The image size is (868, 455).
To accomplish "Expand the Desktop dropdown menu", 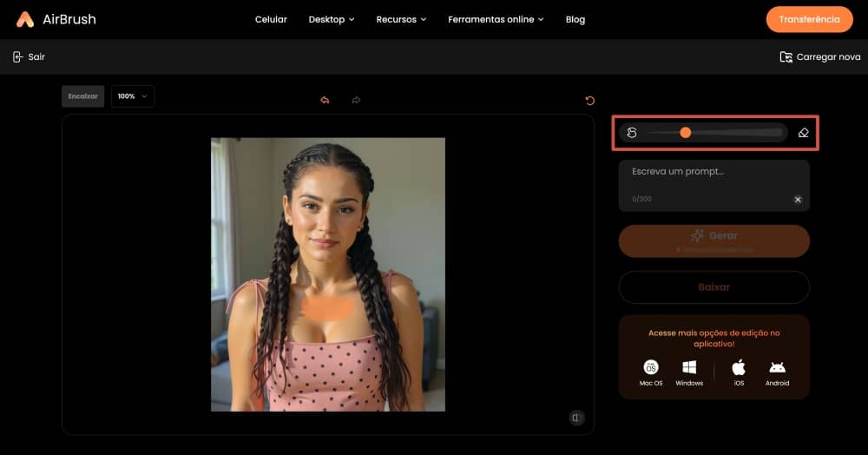I will [331, 19].
